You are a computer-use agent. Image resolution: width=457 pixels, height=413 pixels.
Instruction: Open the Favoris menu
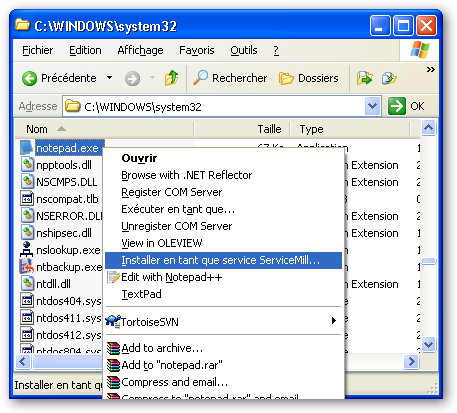tap(197, 50)
